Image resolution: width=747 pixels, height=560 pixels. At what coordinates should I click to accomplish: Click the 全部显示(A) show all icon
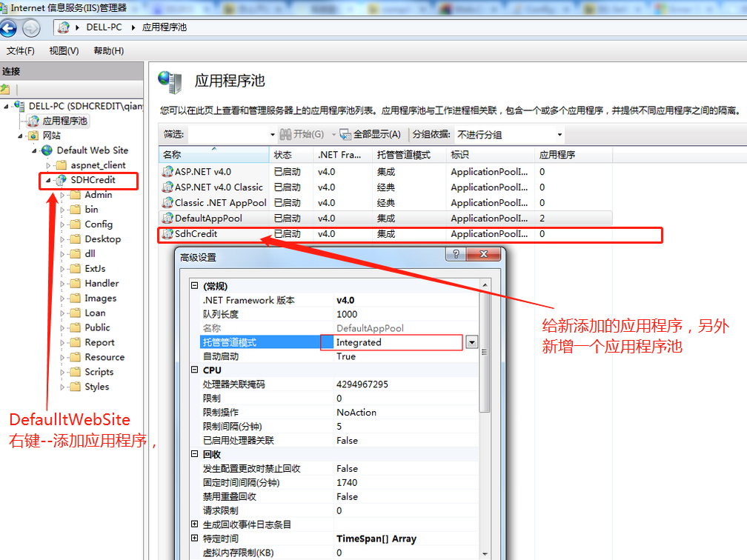coord(345,135)
